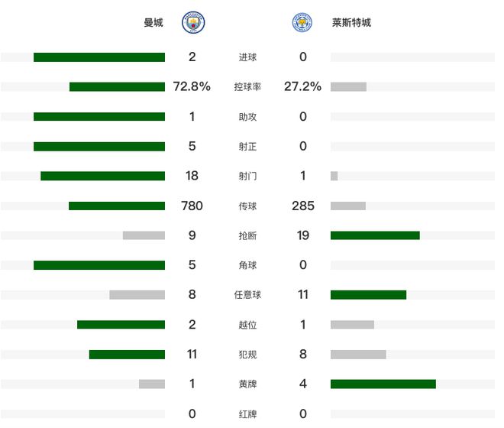Click the Leicester City club crest
This screenshot has width=504, height=428.
[302, 23]
